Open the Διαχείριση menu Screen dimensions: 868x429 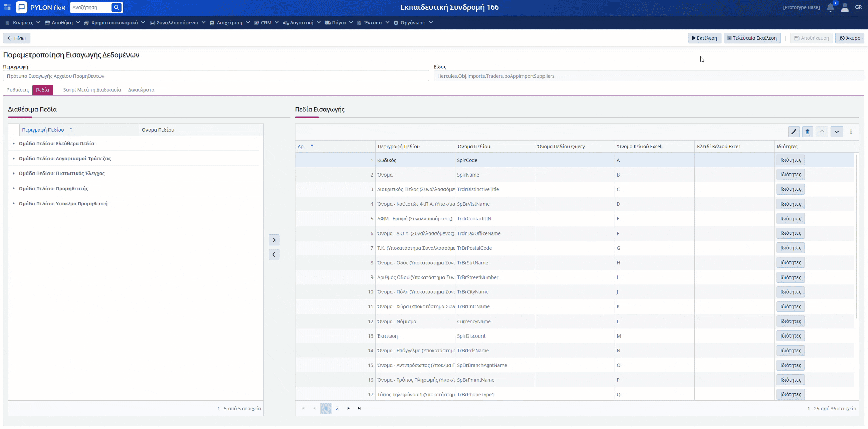tap(230, 23)
